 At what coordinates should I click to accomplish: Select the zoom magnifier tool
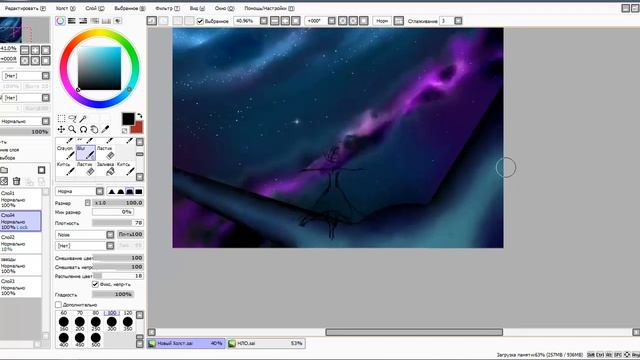pos(72,129)
